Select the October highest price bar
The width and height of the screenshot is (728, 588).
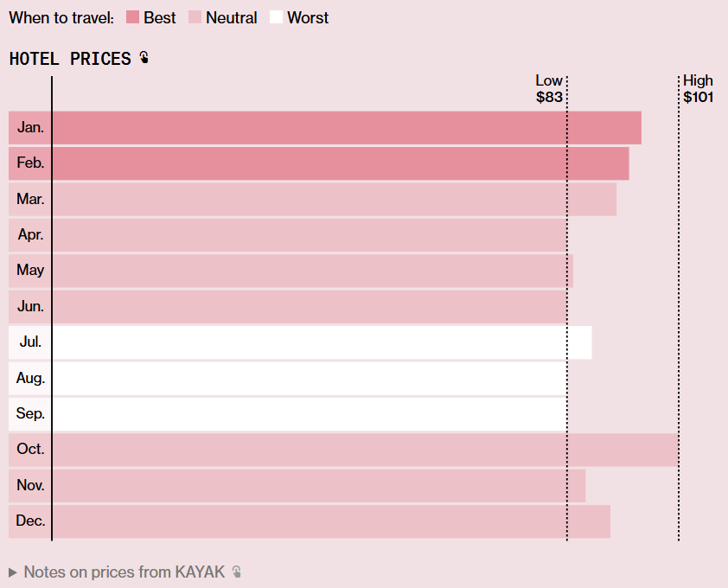tap(365, 450)
